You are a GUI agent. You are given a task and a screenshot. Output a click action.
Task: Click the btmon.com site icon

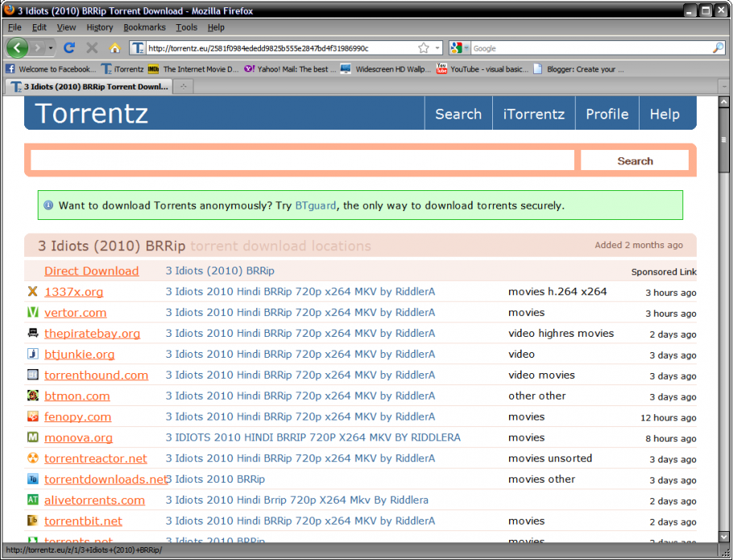pyautogui.click(x=33, y=396)
